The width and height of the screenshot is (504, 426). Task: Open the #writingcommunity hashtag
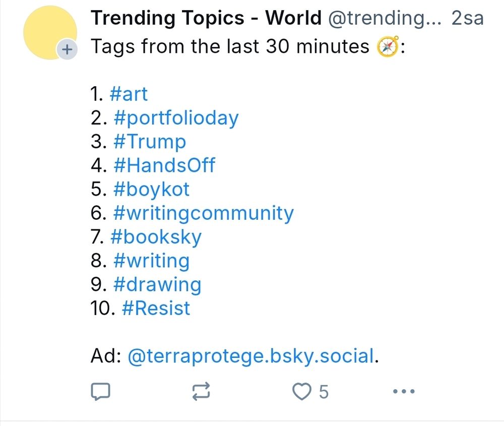pos(204,213)
